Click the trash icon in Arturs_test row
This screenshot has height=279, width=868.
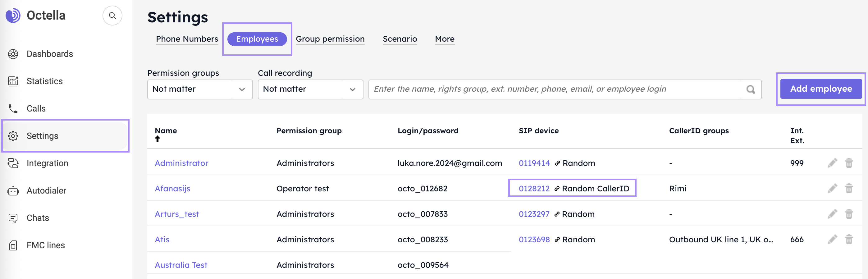pyautogui.click(x=849, y=214)
